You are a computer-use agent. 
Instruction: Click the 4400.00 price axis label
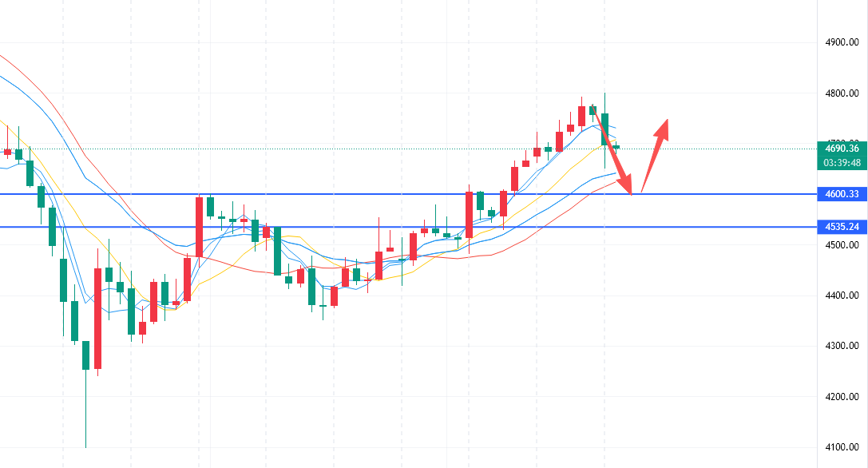click(x=842, y=295)
